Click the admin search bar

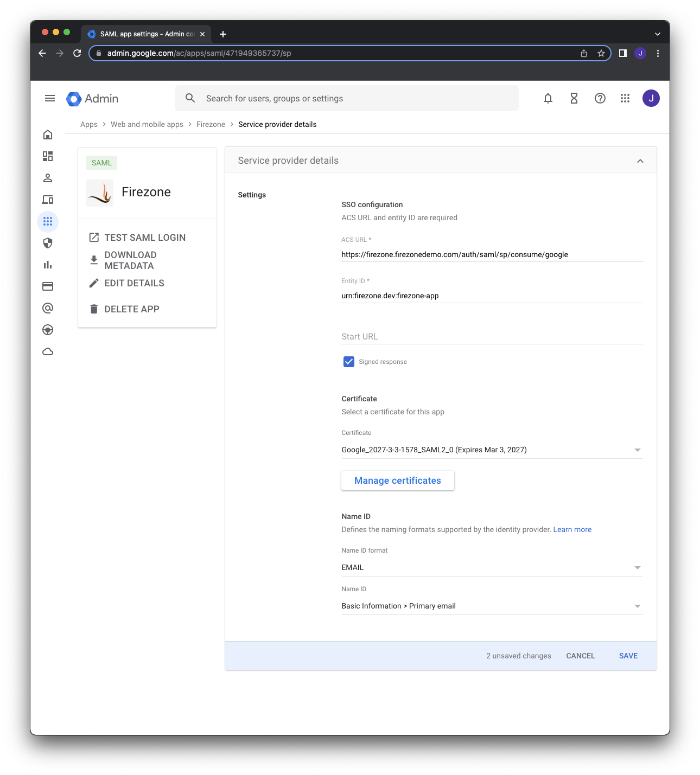click(347, 98)
